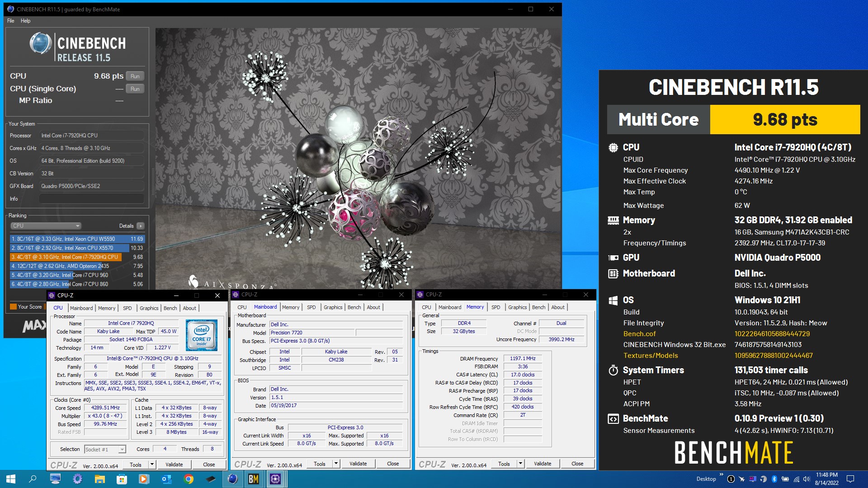
Task: Select the About tab in CPU-Z CPU window
Action: (189, 308)
